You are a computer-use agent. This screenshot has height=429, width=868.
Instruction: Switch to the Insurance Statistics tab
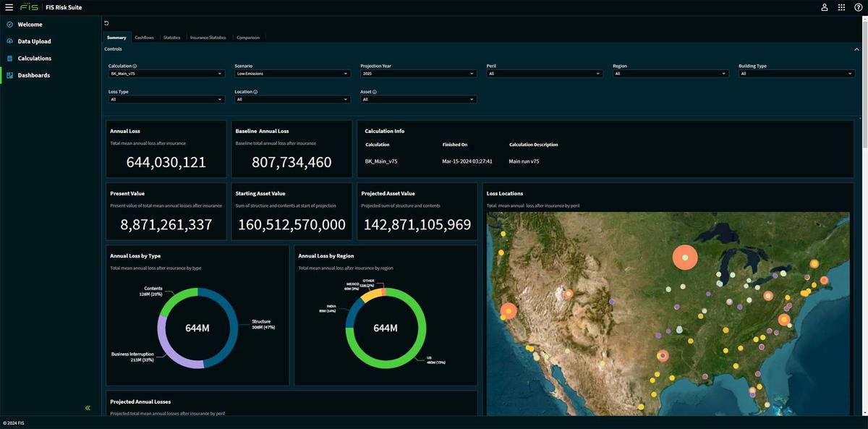tap(208, 38)
